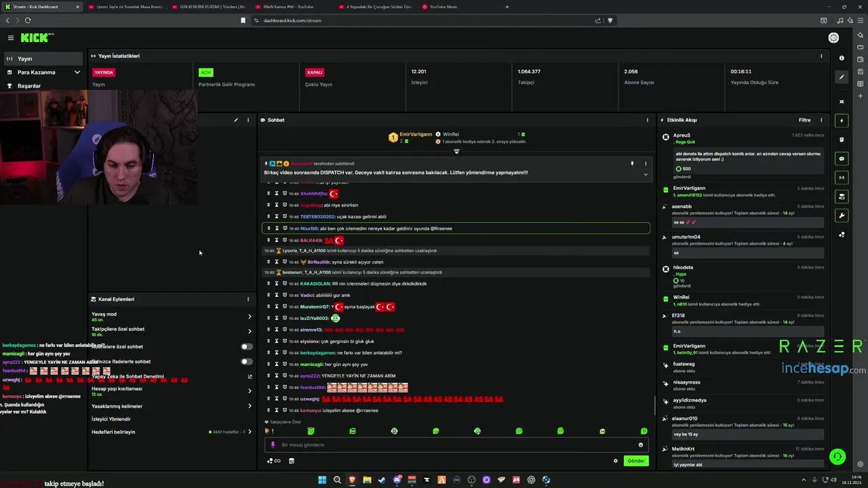
Task: Click the shop icon below message box
Action: pyautogui.click(x=292, y=461)
